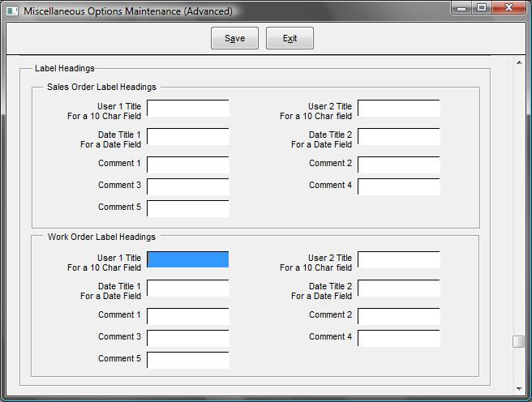Close the Miscellaneous Options Maintenance window
The width and height of the screenshot is (532, 402).
[x=508, y=8]
